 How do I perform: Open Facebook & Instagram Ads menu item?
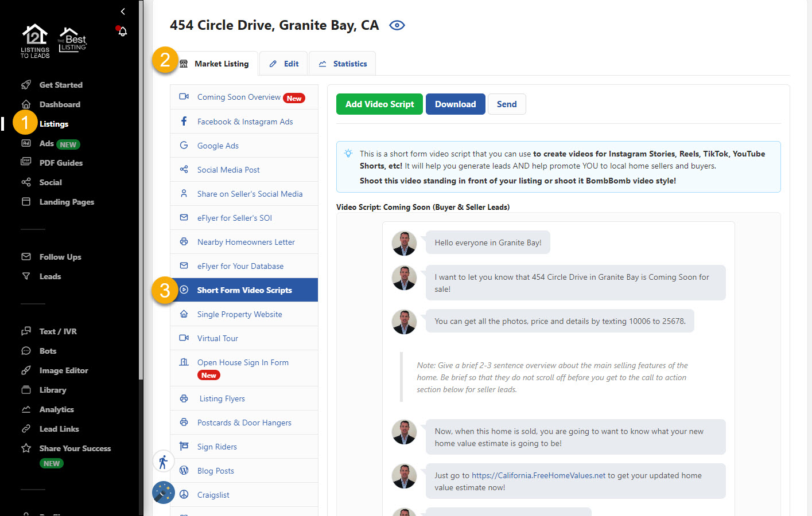pyautogui.click(x=244, y=122)
